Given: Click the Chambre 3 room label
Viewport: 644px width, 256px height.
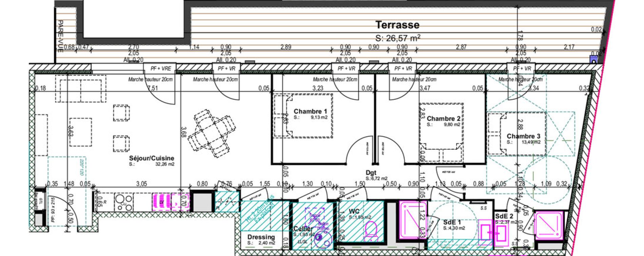Looking at the screenshot, I should (523, 136).
